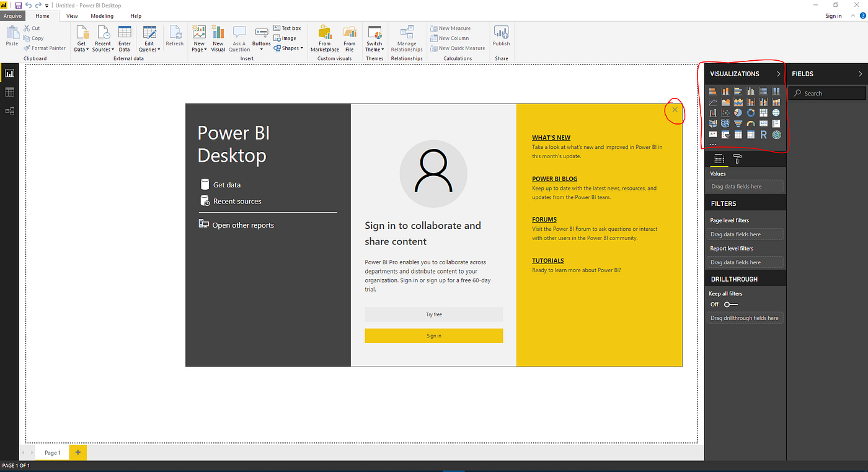Select the Gauge visualization

(x=751, y=123)
